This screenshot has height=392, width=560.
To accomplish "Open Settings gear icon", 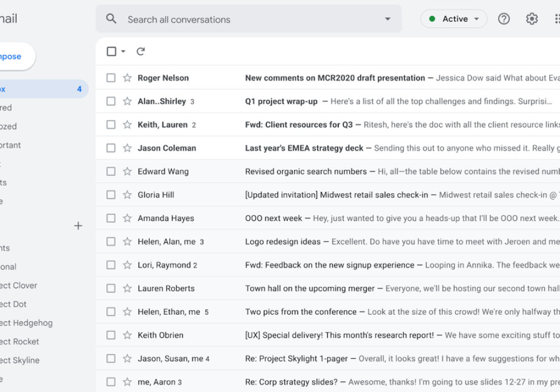I will pos(531,18).
